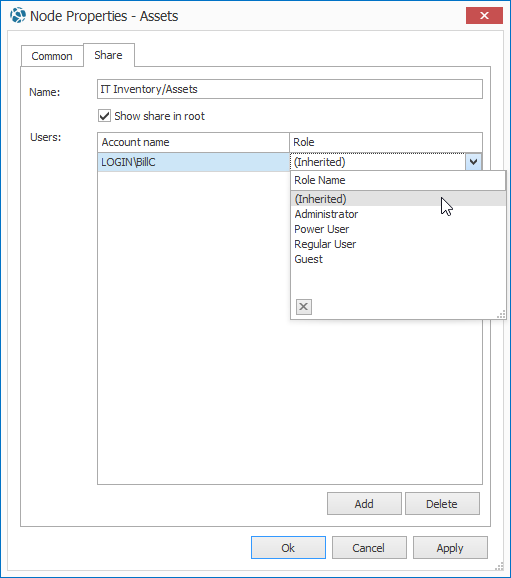511x578 pixels.
Task: Click the Delete user button
Action: pyautogui.click(x=442, y=504)
